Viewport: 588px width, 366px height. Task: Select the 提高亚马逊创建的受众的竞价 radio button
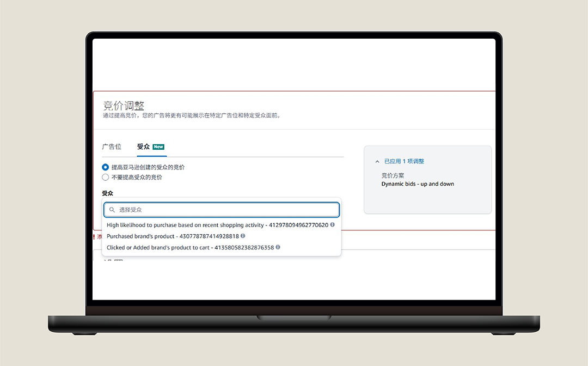105,167
